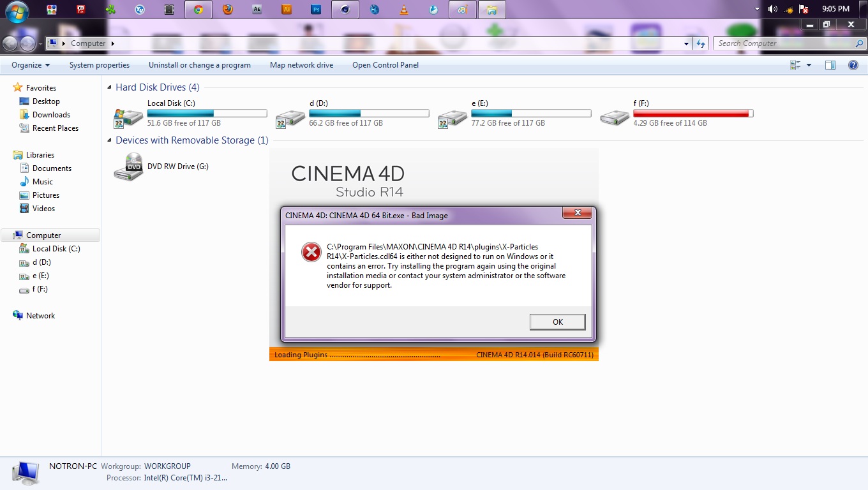Click the Computer breadcrumb arrow
This screenshot has width=868, height=490.
click(113, 43)
